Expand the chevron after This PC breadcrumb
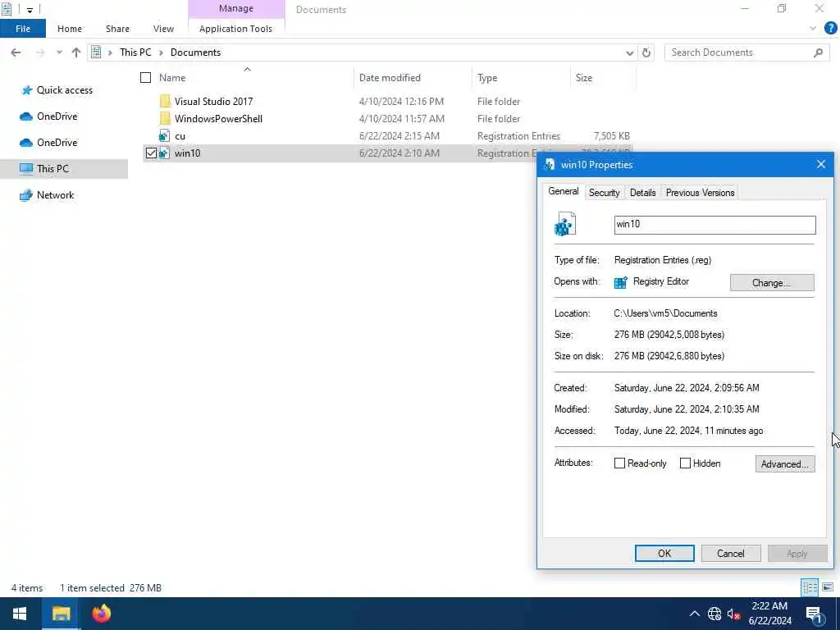 click(x=161, y=52)
